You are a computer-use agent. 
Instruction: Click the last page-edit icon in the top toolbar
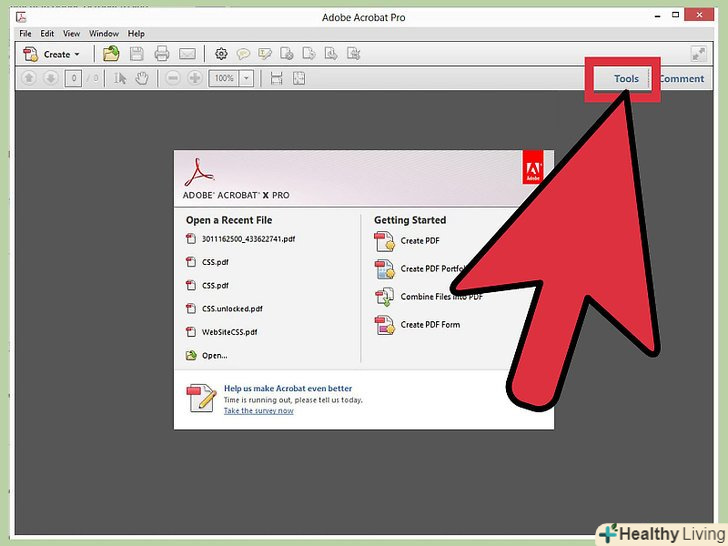[353, 54]
